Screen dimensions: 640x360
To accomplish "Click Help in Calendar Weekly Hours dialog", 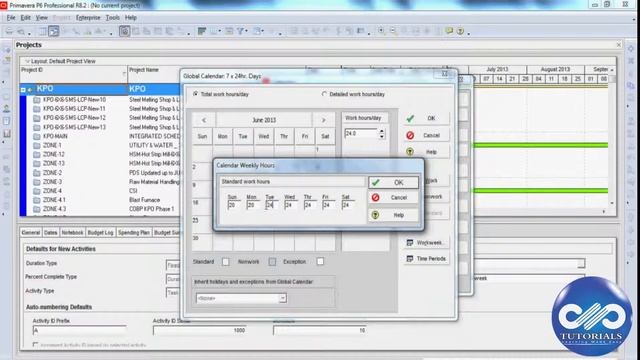I will coord(393,215).
